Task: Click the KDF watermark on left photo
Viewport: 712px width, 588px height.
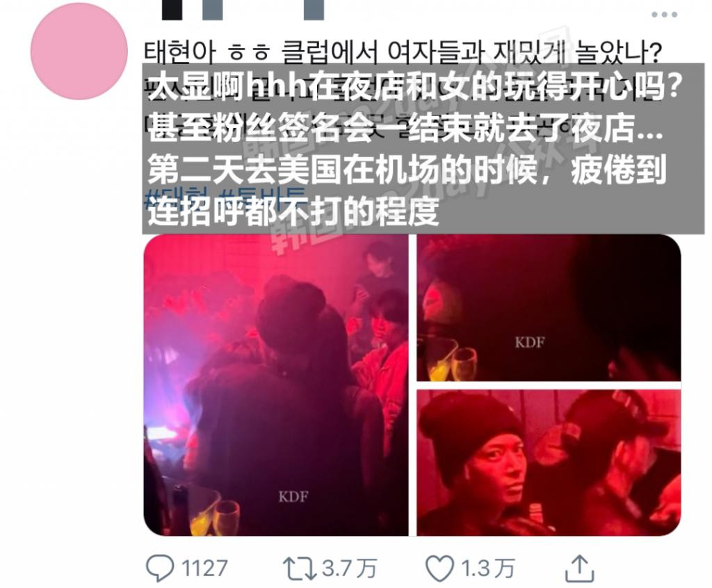Action: click(293, 496)
